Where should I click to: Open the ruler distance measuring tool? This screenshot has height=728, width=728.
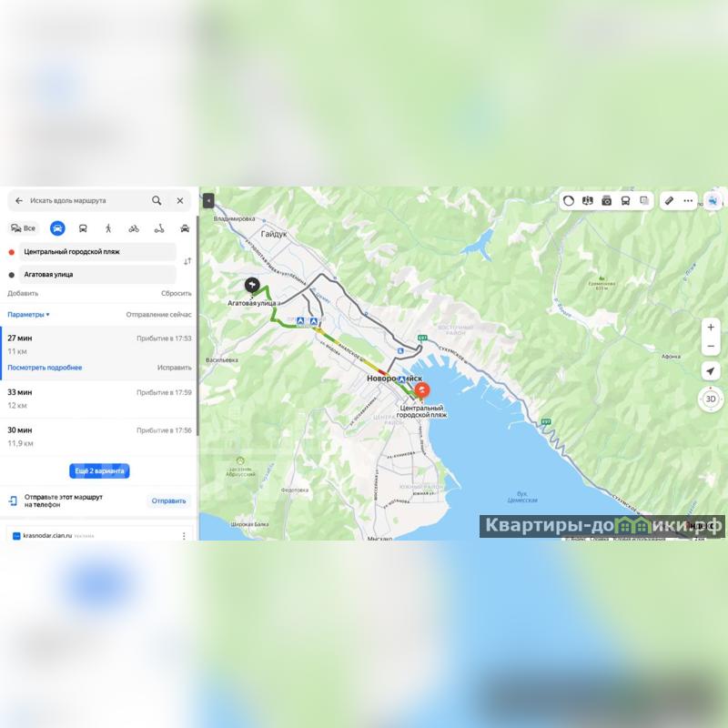point(669,200)
